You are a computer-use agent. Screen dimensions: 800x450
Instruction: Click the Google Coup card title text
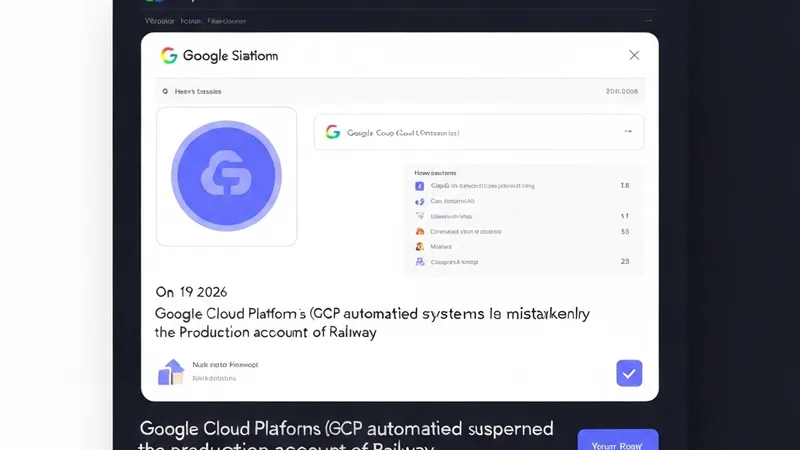403,133
